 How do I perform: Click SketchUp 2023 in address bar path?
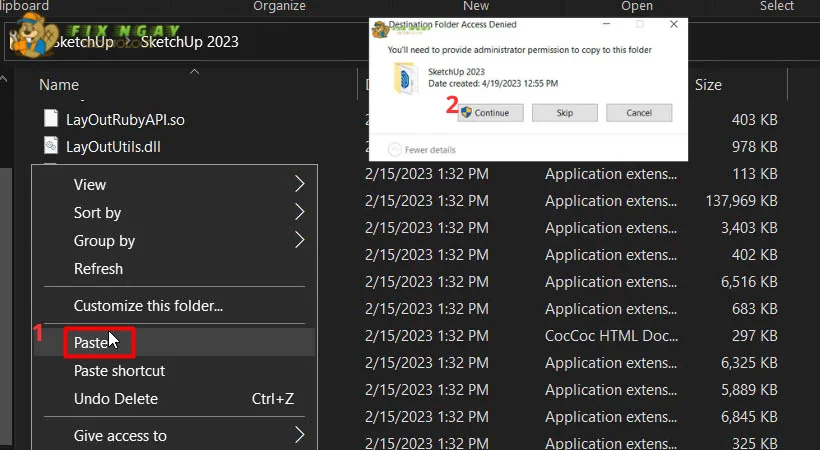coord(189,43)
